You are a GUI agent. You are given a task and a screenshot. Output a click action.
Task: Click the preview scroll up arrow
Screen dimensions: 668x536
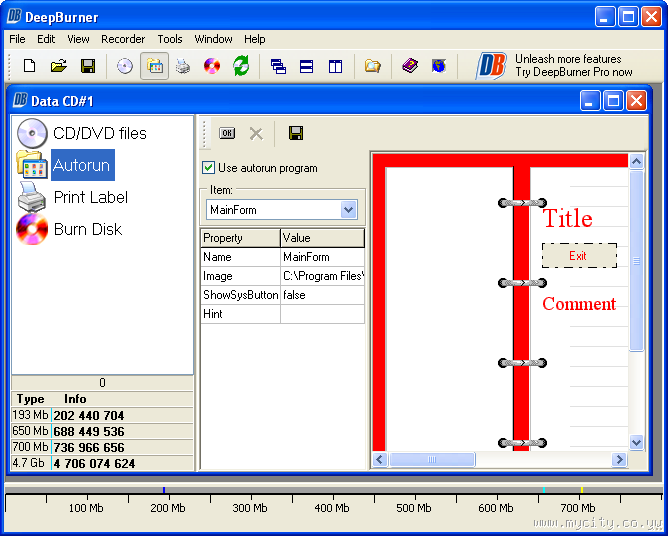point(636,161)
